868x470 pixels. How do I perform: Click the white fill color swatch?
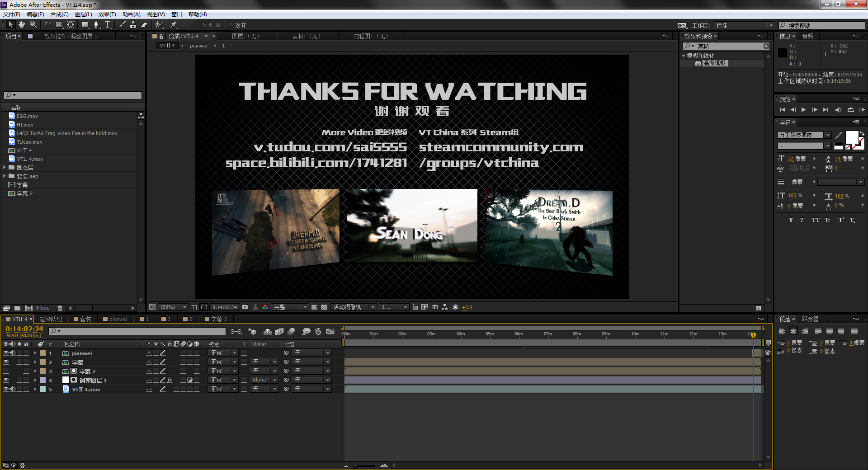852,137
